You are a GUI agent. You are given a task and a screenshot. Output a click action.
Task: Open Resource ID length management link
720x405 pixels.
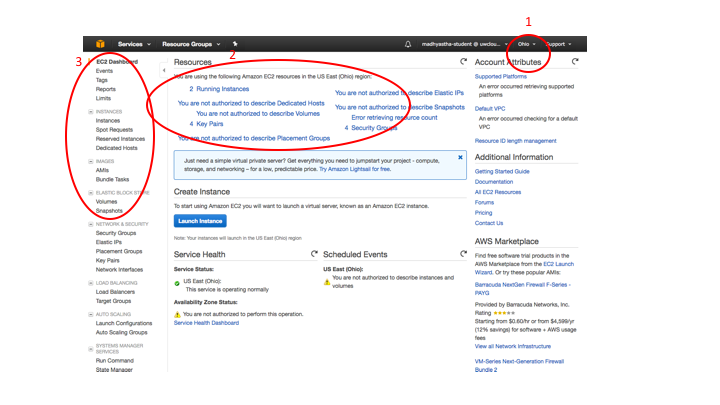[x=515, y=141]
